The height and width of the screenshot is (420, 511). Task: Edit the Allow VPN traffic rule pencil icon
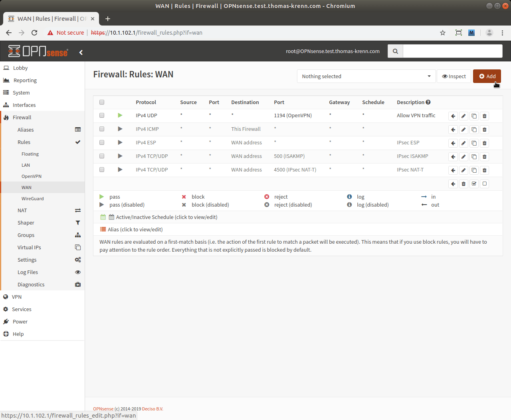pos(463,116)
